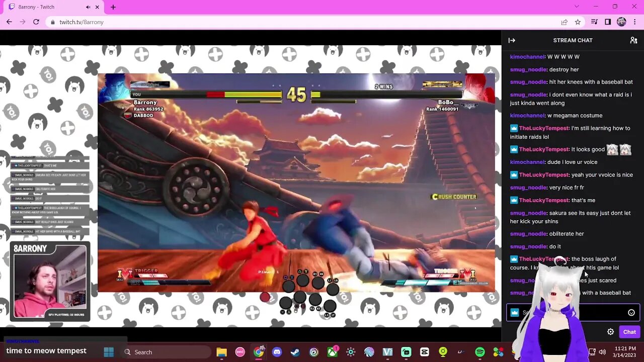Open the chat community users list
The height and width of the screenshot is (362, 644).
click(633, 40)
